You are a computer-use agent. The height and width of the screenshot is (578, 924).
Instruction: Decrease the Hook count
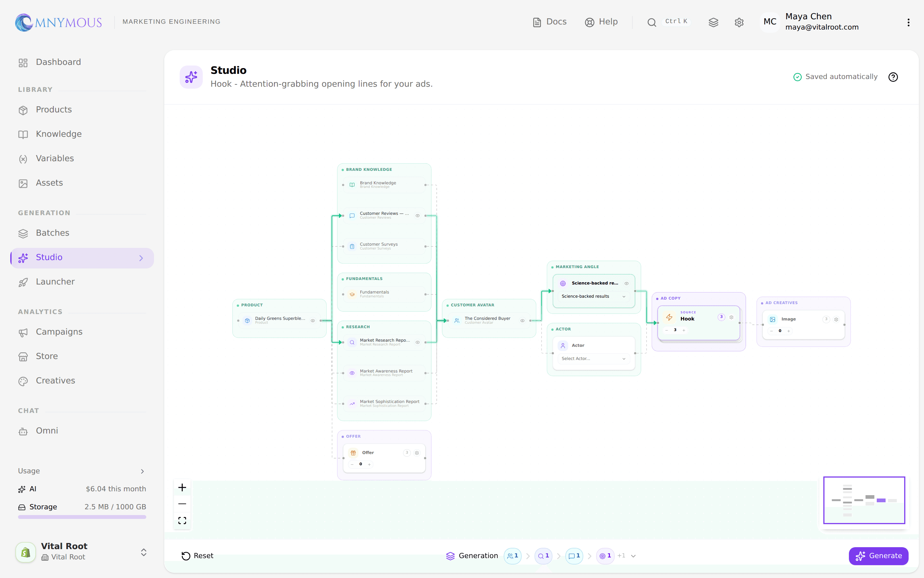(x=667, y=330)
